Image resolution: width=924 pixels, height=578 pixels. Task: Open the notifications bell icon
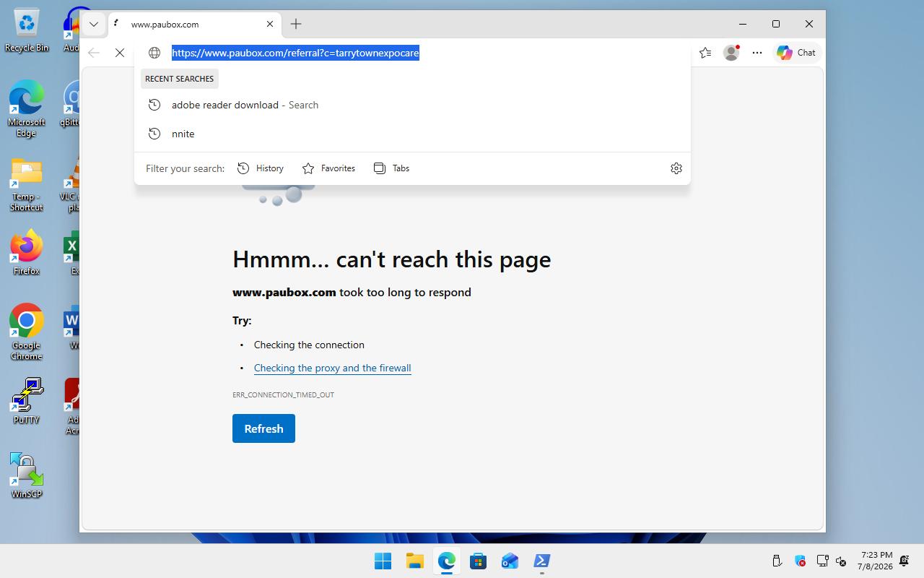click(905, 561)
